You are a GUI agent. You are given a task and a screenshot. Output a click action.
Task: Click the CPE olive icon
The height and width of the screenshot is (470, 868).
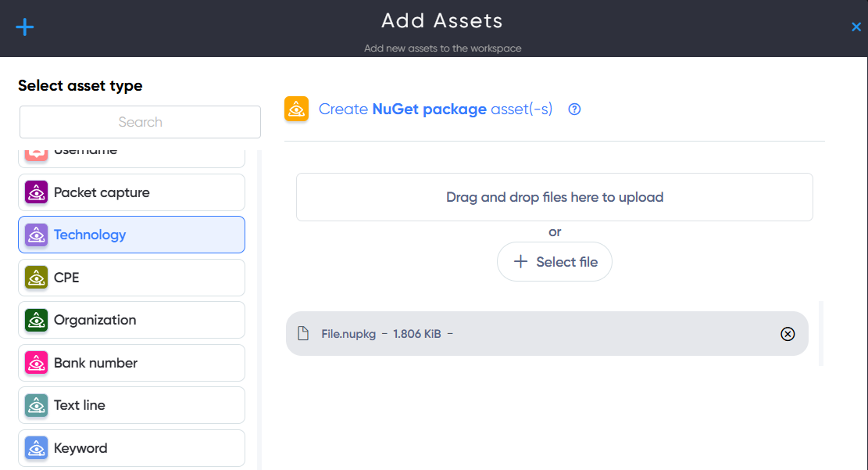(x=37, y=278)
